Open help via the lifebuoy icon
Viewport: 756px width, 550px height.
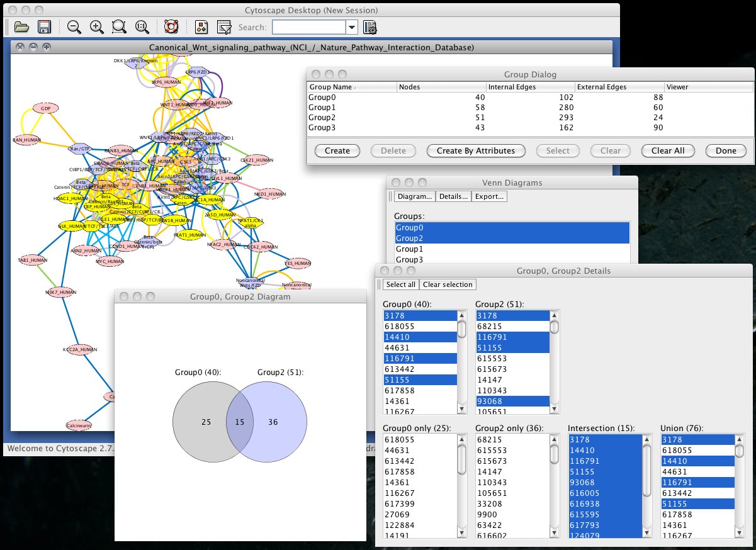171,27
